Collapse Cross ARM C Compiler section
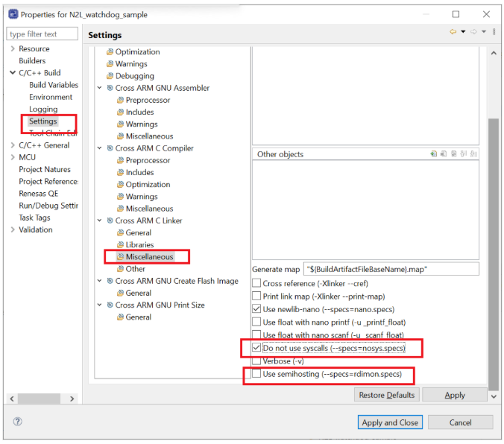The height and width of the screenshot is (444, 504). coord(100,148)
